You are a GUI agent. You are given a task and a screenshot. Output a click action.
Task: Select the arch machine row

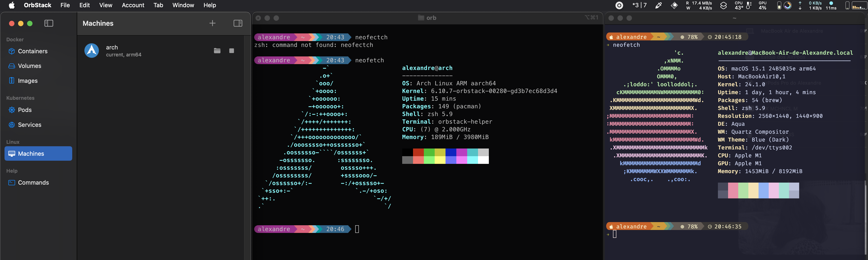(x=160, y=51)
